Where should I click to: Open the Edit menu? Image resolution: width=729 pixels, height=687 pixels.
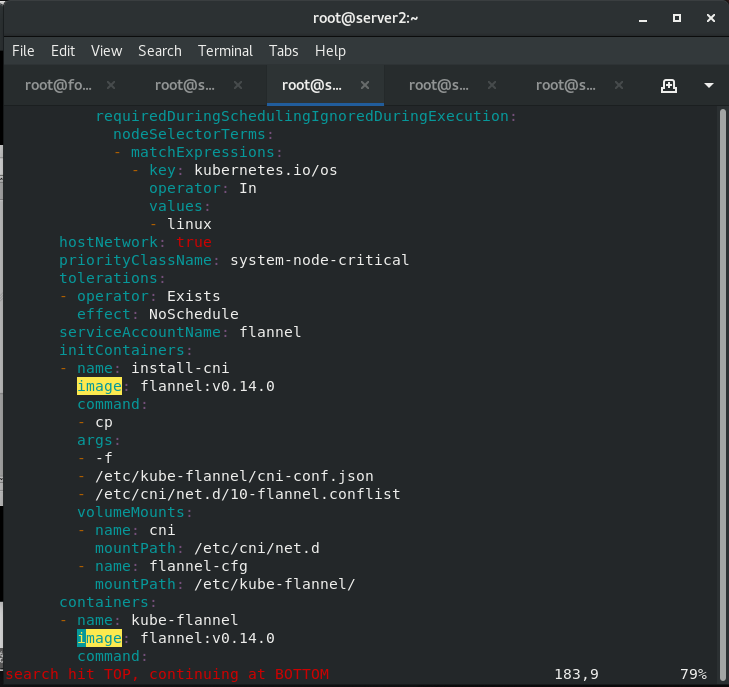click(x=63, y=51)
